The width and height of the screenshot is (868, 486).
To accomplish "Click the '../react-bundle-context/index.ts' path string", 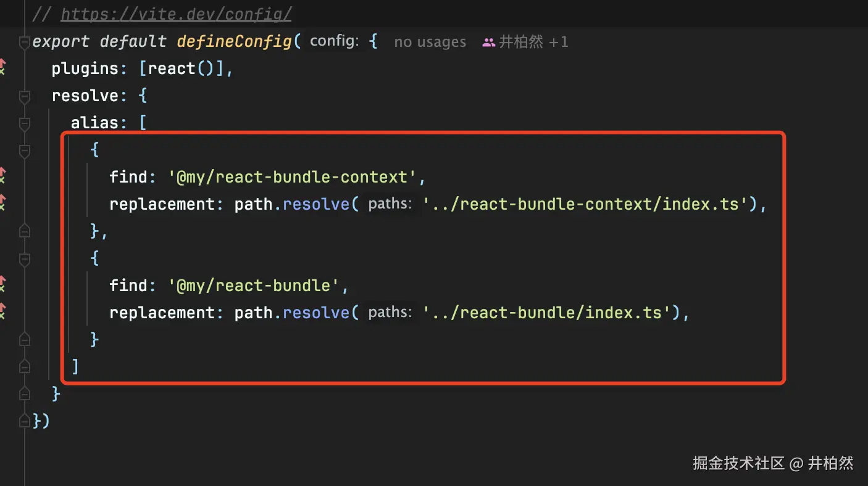I will coord(586,204).
